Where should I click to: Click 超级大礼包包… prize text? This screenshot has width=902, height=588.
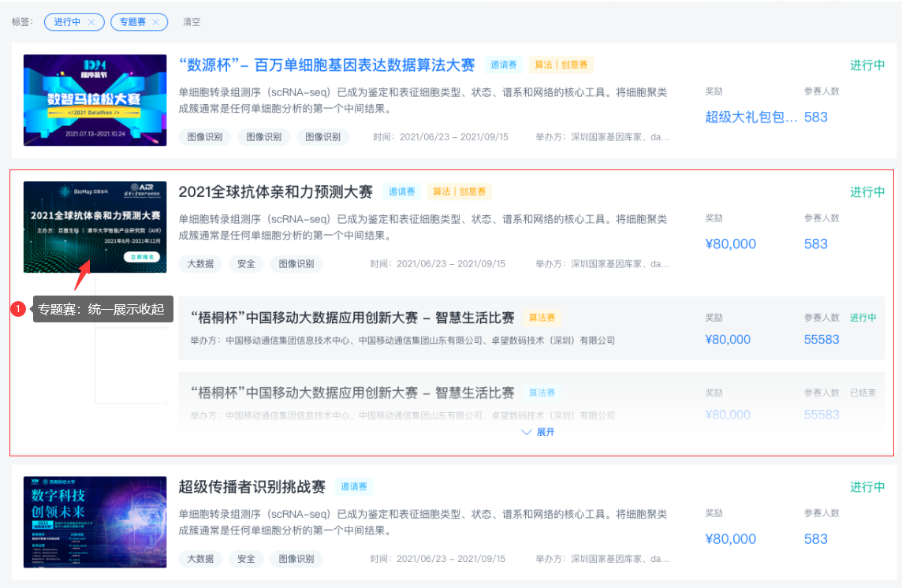tap(751, 117)
